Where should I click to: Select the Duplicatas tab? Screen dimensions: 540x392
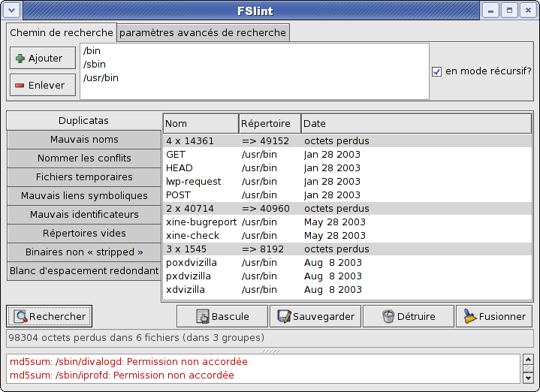pos(83,121)
